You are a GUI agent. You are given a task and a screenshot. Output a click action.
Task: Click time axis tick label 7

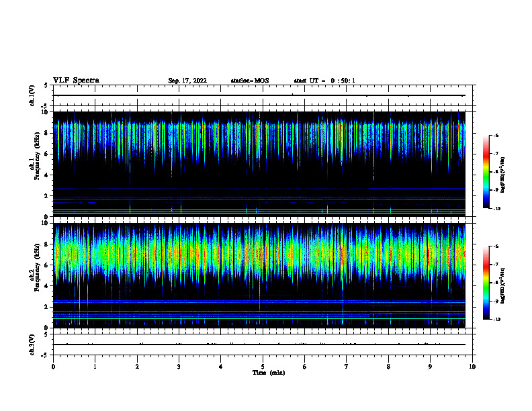347,367
